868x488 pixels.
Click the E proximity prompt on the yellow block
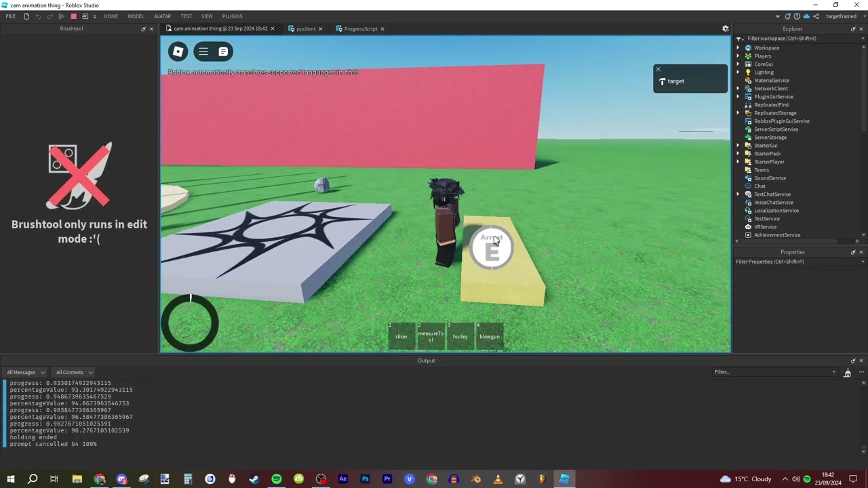coord(492,248)
